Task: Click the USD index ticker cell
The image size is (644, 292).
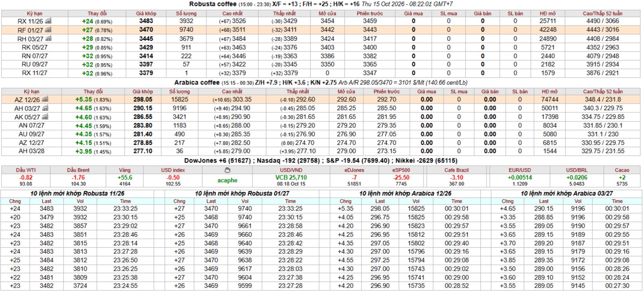Action: coord(173,177)
